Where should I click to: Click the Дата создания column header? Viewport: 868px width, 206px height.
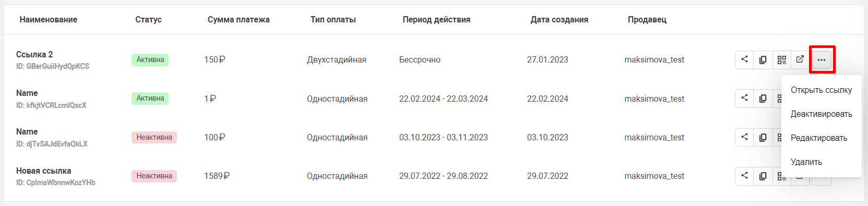click(559, 19)
